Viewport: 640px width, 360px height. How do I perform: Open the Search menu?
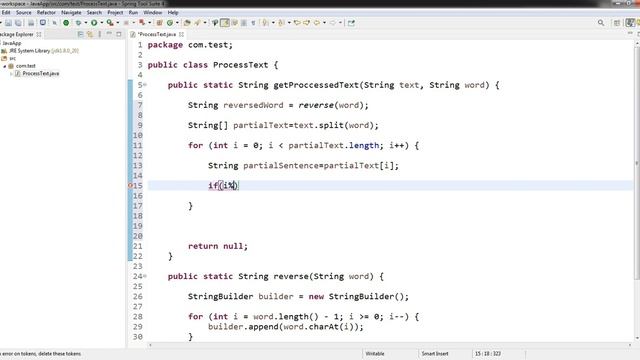pos(94,13)
